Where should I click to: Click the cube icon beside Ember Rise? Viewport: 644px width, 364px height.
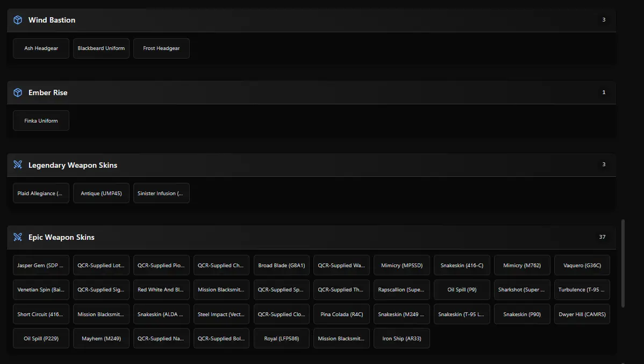tap(18, 92)
